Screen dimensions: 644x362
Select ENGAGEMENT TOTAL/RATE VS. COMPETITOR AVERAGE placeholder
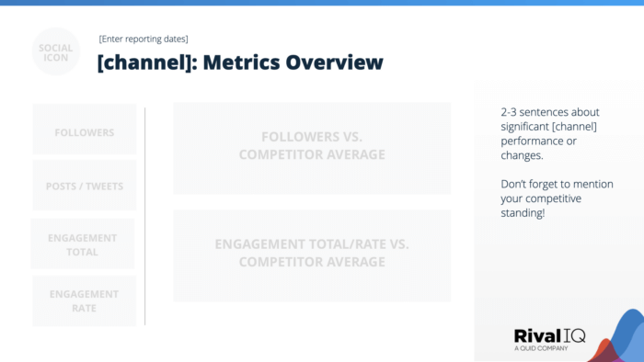pyautogui.click(x=312, y=255)
